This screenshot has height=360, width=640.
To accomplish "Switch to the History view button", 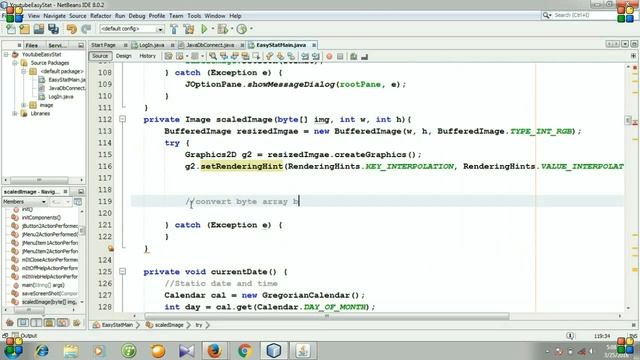I will pyautogui.click(x=147, y=56).
